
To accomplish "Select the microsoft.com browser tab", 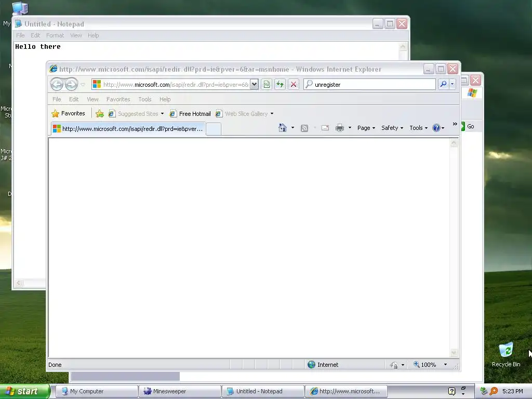I will coord(128,129).
